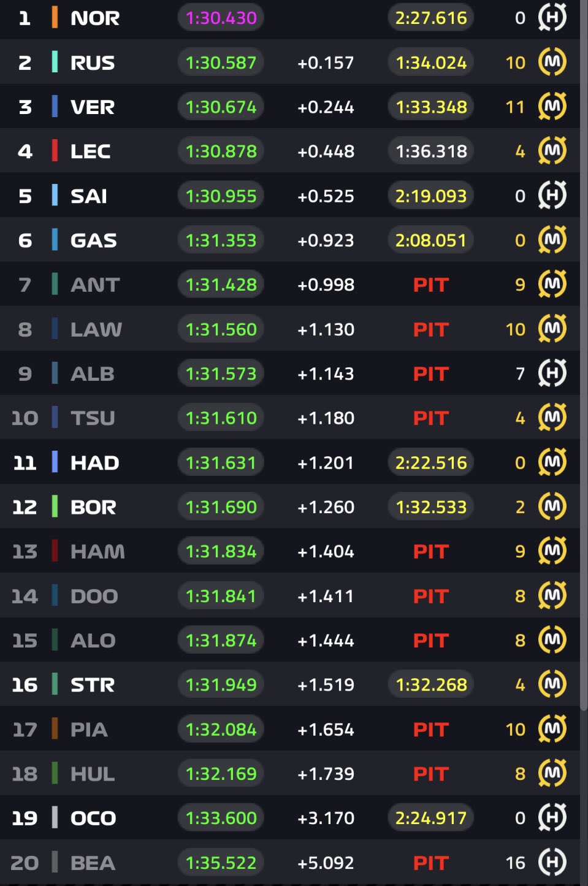Select the TSU driver row
The height and width of the screenshot is (886, 588).
tap(290, 418)
